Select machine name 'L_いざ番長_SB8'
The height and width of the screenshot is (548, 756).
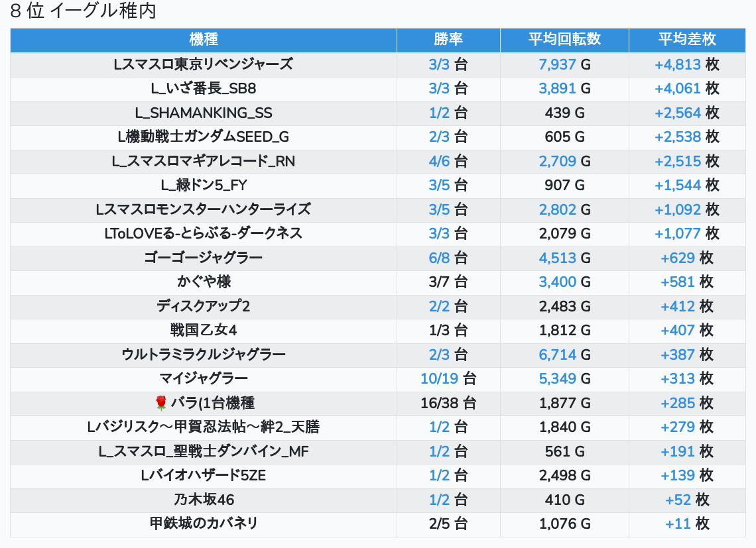(204, 89)
